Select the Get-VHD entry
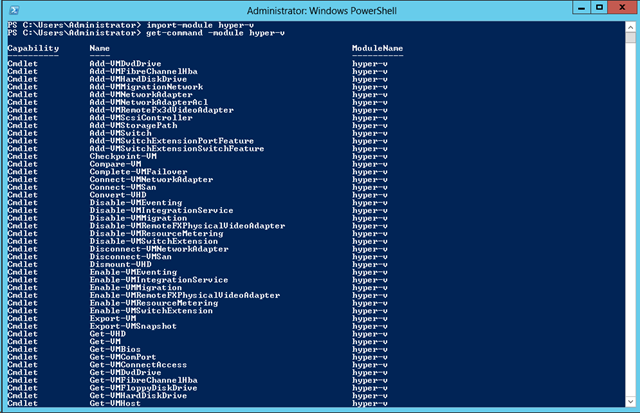The image size is (640, 413). tap(108, 334)
